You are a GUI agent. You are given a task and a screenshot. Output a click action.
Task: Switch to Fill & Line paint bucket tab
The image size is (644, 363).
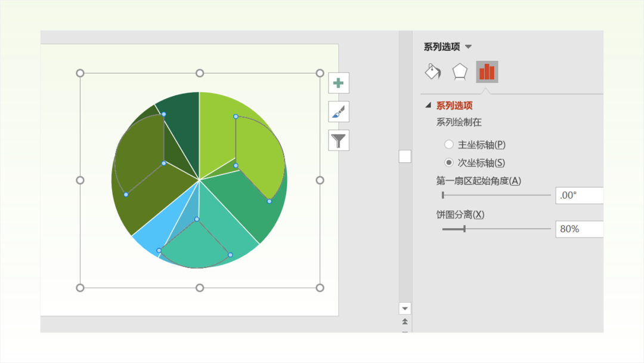(x=433, y=72)
